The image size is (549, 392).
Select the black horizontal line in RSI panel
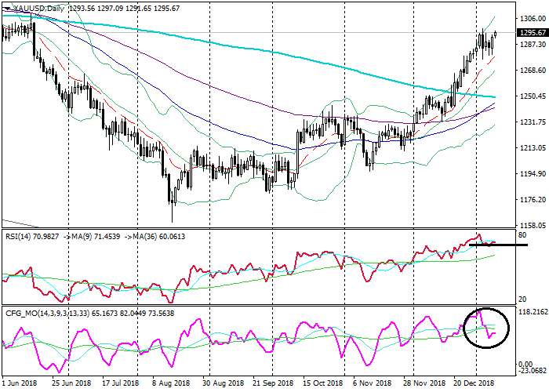click(x=498, y=245)
